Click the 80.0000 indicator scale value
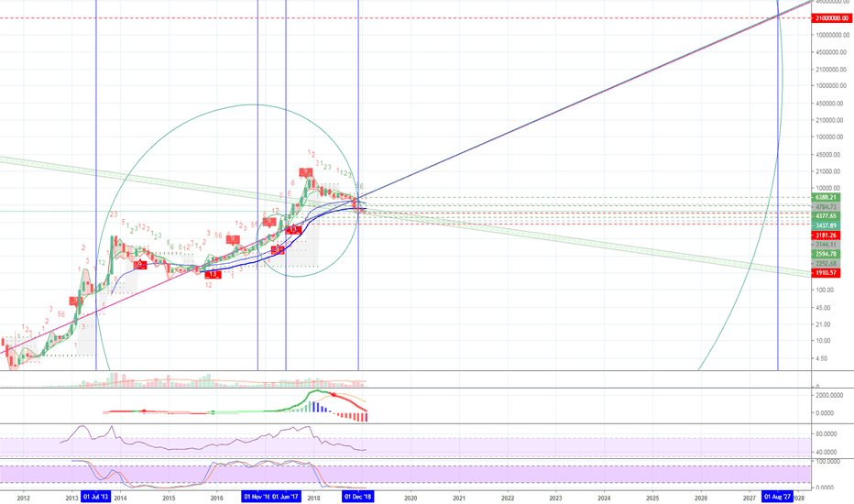The height and width of the screenshot is (504, 854). click(827, 433)
